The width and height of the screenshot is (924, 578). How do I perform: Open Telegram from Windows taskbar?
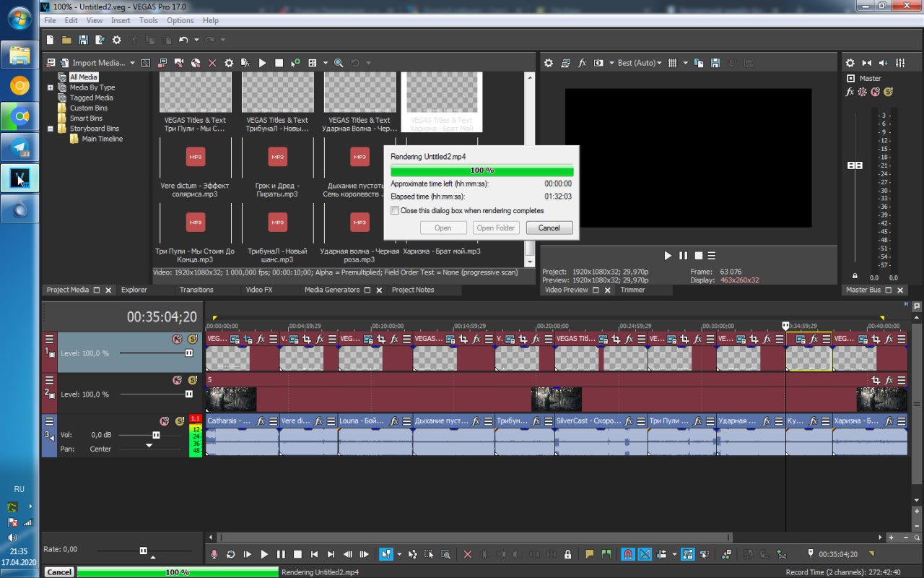coord(19,147)
